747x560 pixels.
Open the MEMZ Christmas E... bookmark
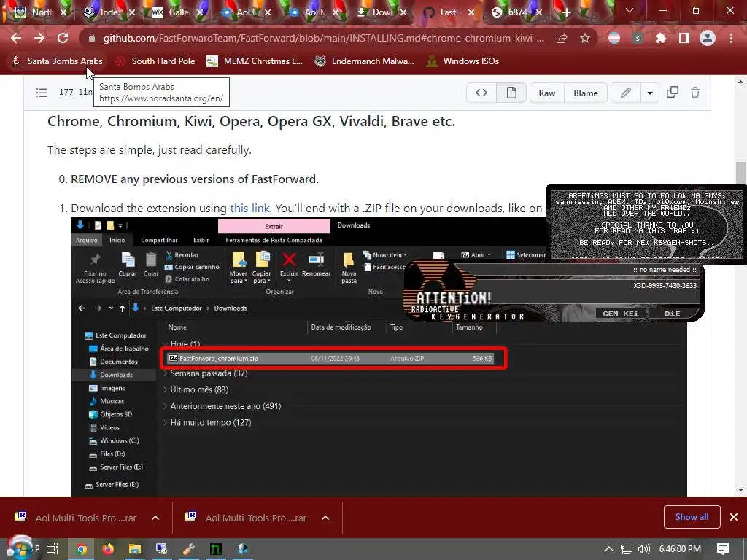(x=255, y=61)
